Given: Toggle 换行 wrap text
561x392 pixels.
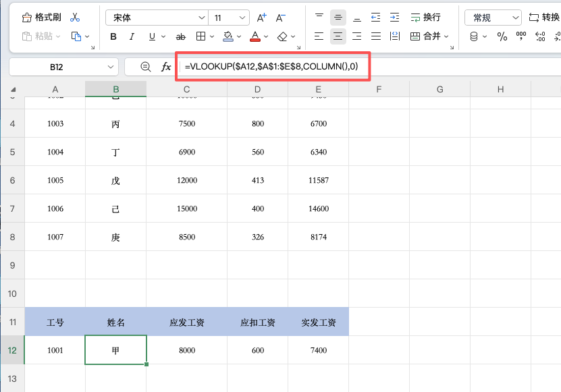Looking at the screenshot, I should point(425,17).
